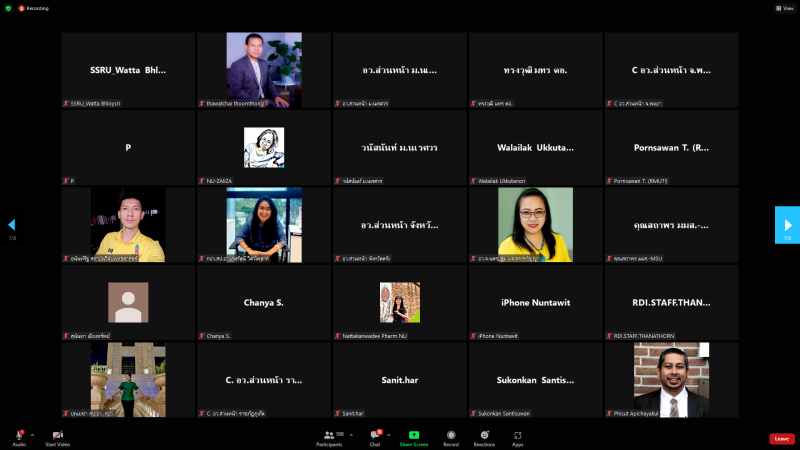Open the Apps panel

click(x=518, y=437)
